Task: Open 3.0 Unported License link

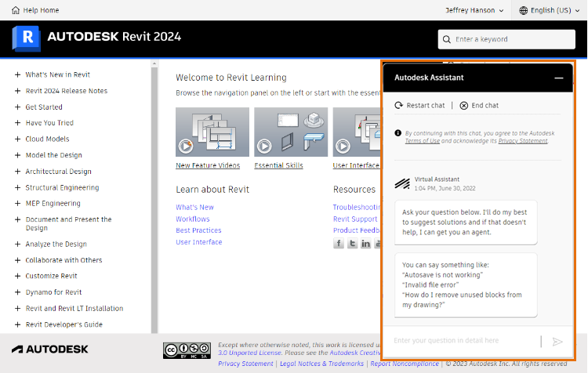Action: tap(249, 353)
